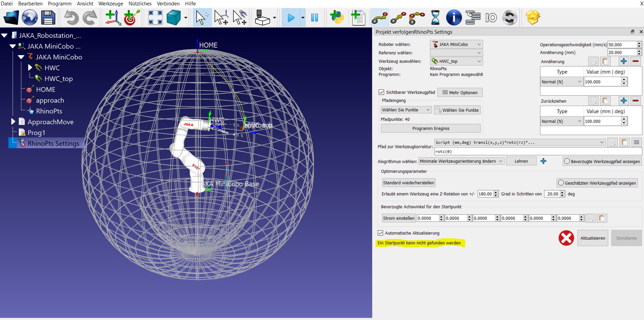Expand the ApproachMove tree item

coord(13,122)
